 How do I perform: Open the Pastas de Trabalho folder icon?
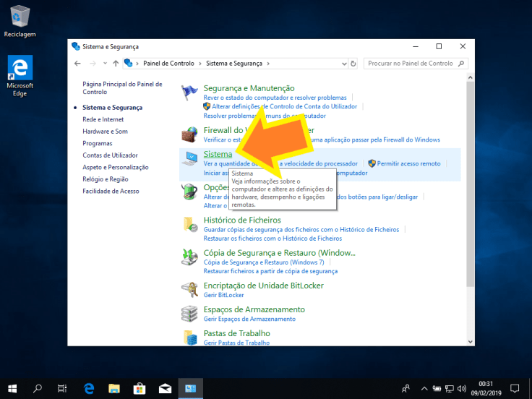pos(190,337)
